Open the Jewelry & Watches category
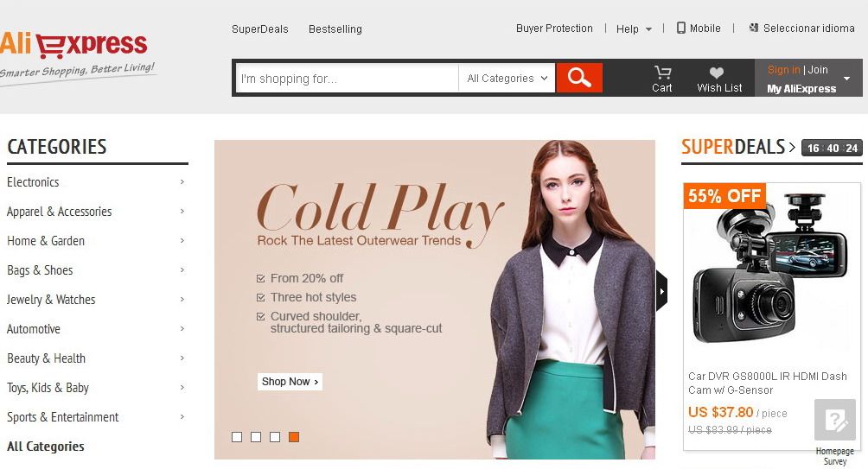The width and height of the screenshot is (868, 469). [51, 300]
